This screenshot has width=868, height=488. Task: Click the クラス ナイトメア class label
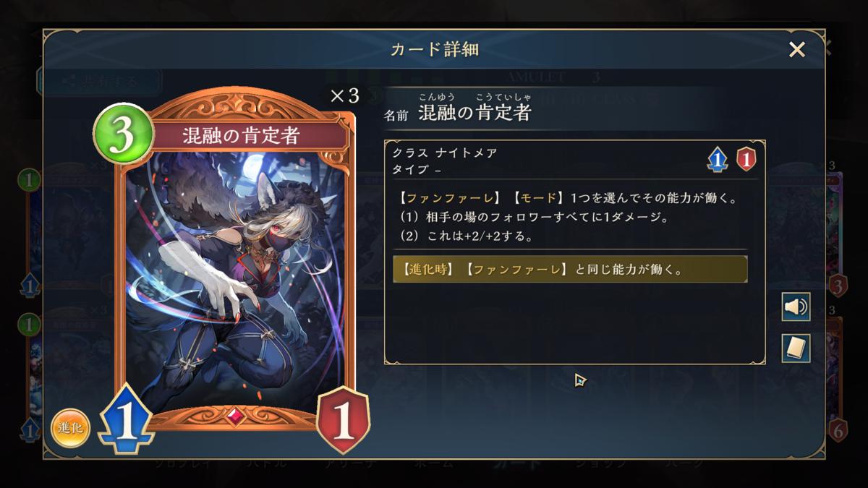point(444,153)
